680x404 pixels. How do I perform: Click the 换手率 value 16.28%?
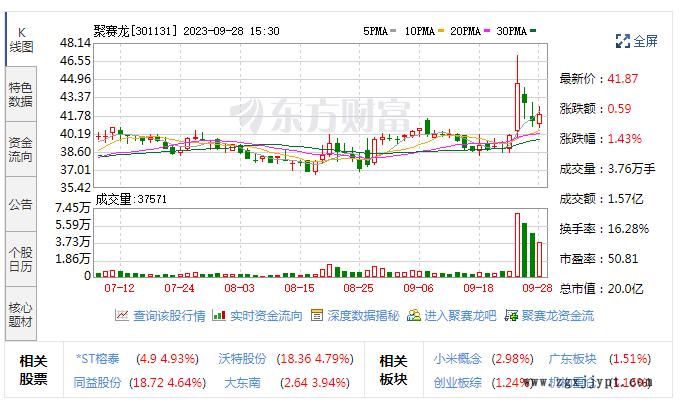[x=628, y=229]
